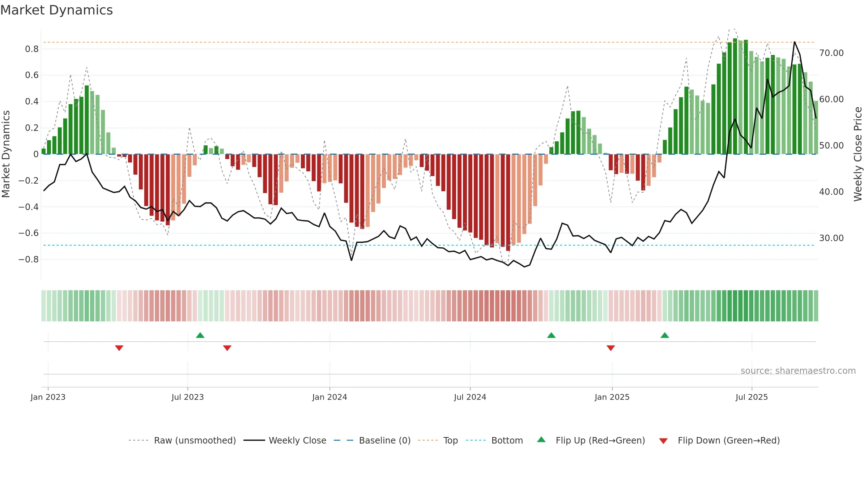Image resolution: width=868 pixels, height=488 pixels.
Task: Click the 30.00 price axis tick
Action: click(x=831, y=238)
